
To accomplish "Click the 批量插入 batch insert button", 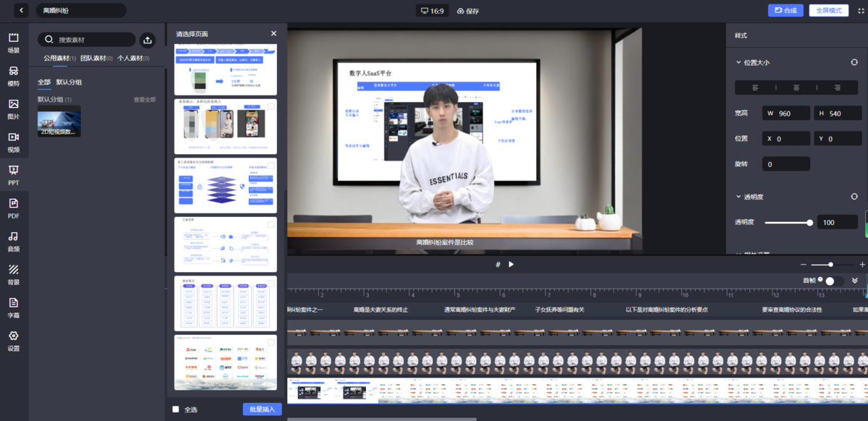I will click(262, 409).
